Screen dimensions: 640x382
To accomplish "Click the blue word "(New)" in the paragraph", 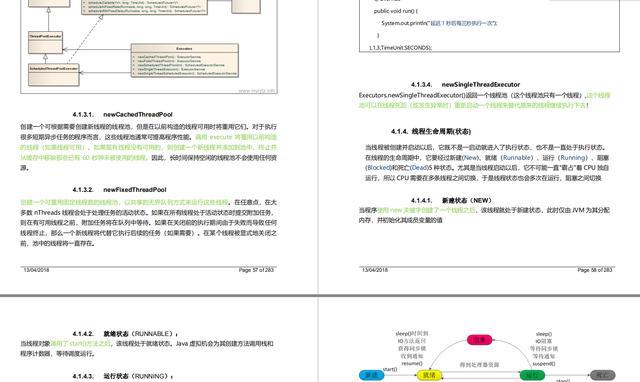I will 470,158.
